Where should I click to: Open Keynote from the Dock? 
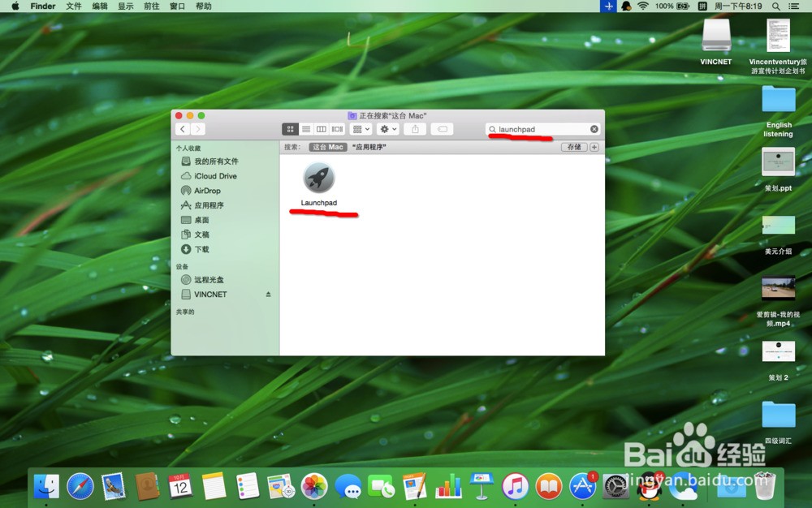(x=482, y=486)
